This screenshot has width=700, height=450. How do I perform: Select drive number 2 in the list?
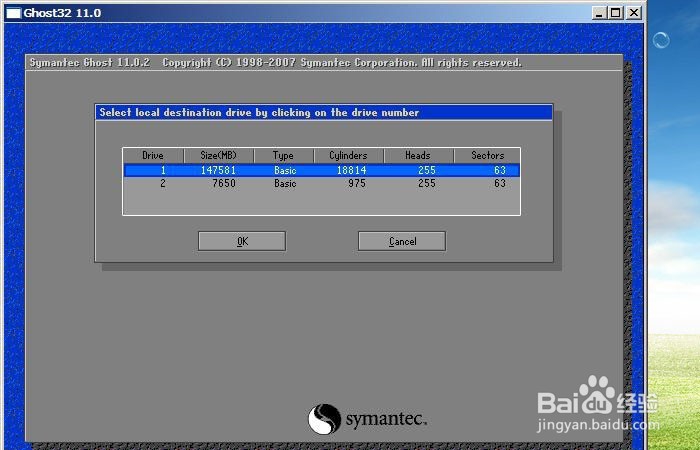coord(321,183)
